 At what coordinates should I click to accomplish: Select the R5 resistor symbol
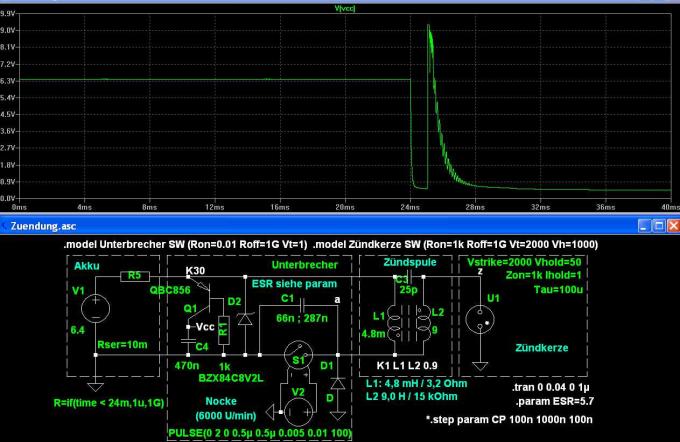click(x=134, y=275)
